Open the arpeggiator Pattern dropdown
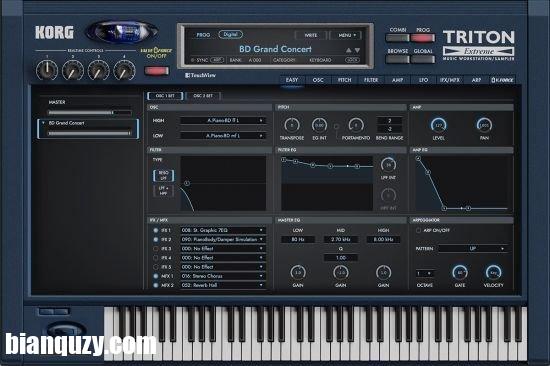Screen dimensions: 550x366 click(x=472, y=248)
